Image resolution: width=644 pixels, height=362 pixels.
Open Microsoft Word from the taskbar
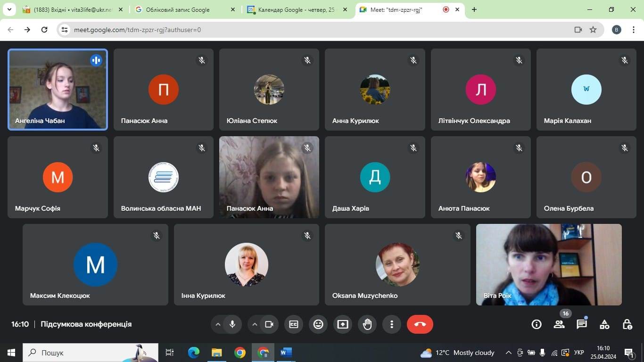(286, 353)
